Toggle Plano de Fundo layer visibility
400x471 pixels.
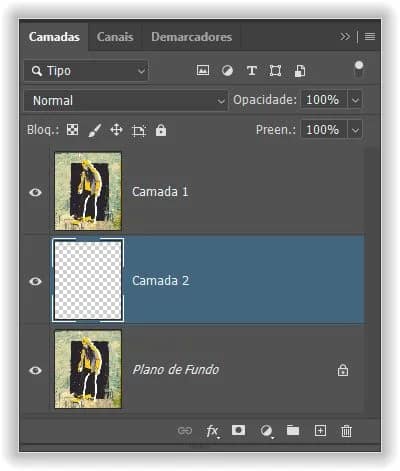point(35,370)
